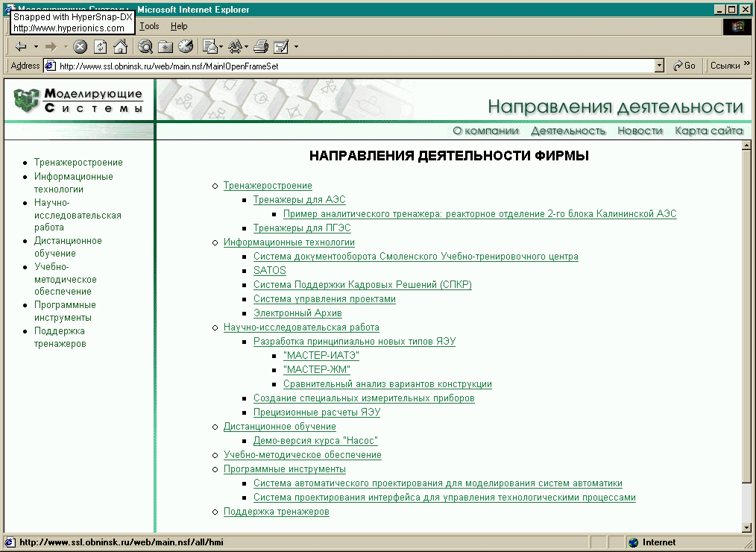Image resolution: width=756 pixels, height=552 pixels.
Task: Open link Создание специальных измерительных приборов
Action: tap(364, 398)
